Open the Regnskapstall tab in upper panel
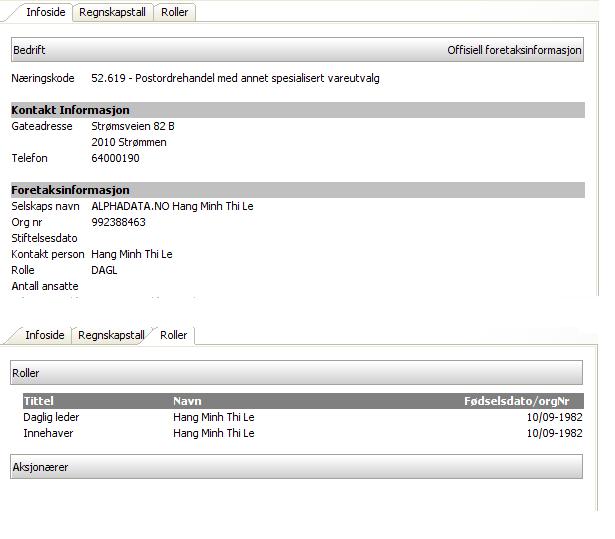The image size is (615, 539). 112,12
